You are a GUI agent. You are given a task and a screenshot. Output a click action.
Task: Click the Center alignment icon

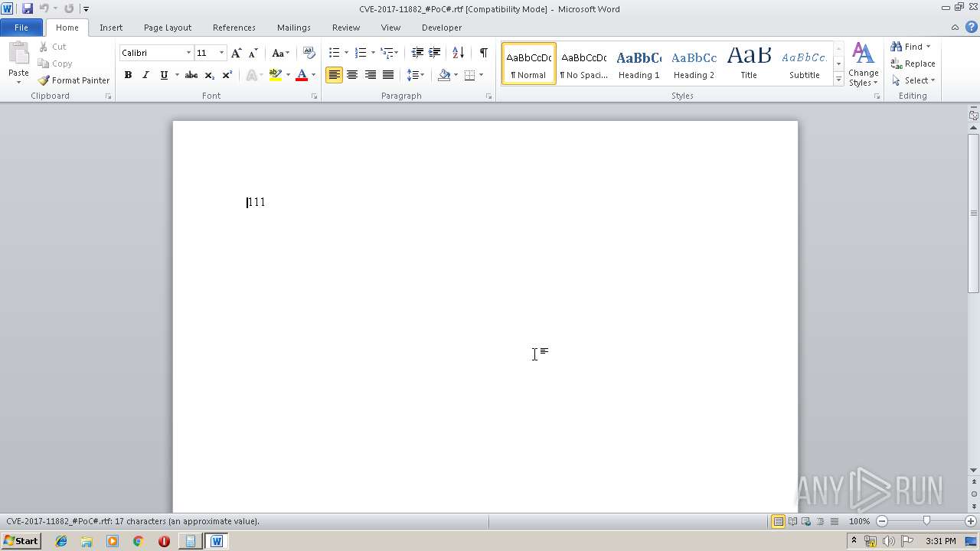tap(352, 75)
